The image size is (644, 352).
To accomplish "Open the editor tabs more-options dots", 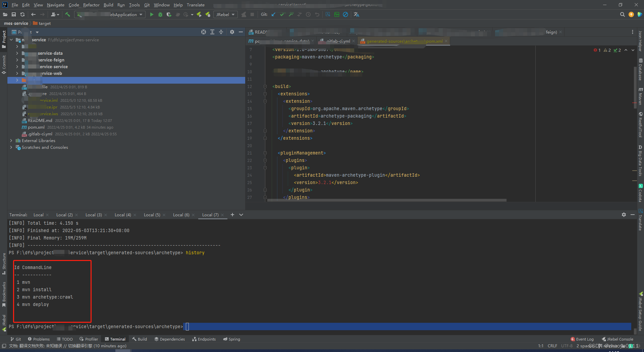I will pyautogui.click(x=633, y=32).
